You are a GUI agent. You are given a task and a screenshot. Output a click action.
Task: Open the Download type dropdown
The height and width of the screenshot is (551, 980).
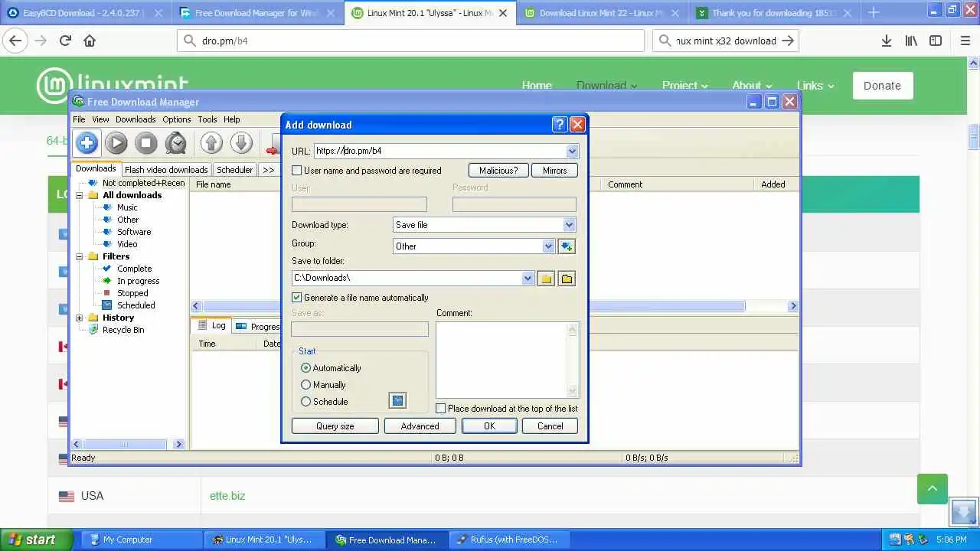click(569, 225)
